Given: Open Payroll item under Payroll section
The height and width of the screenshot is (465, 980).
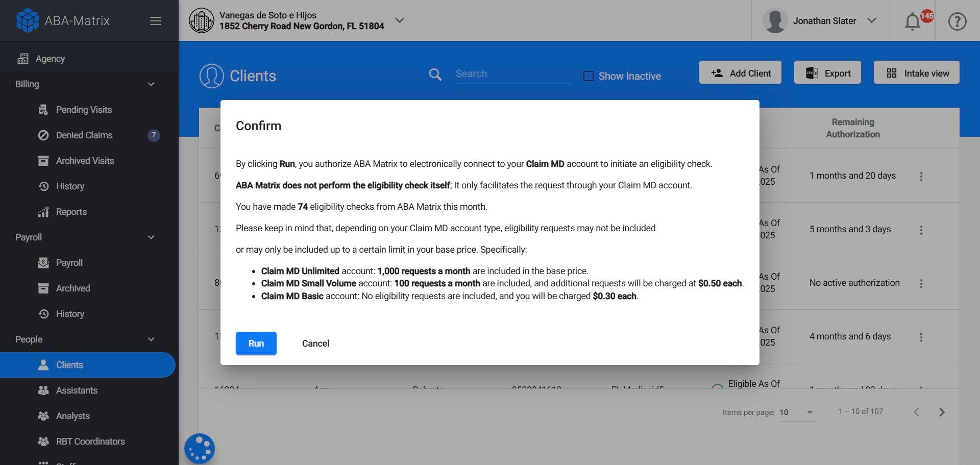Looking at the screenshot, I should click(x=69, y=263).
